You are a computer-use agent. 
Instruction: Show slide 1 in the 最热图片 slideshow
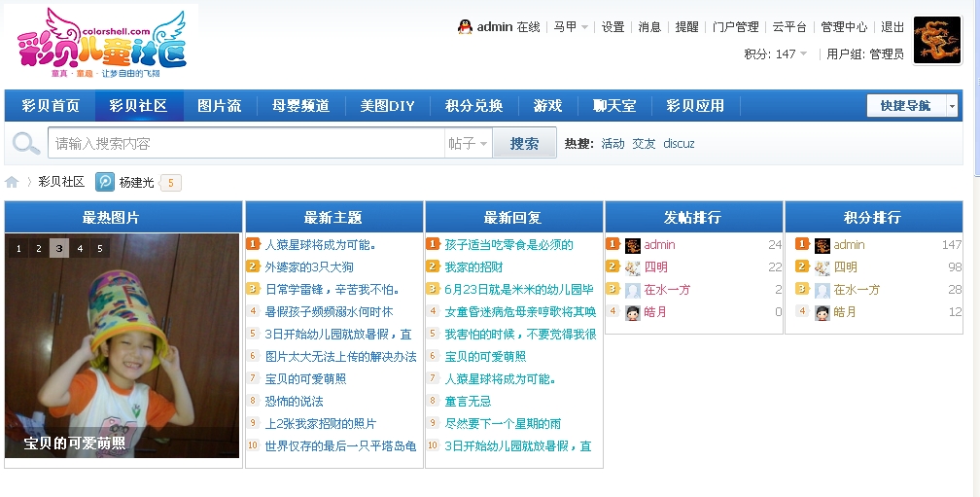coord(18,248)
